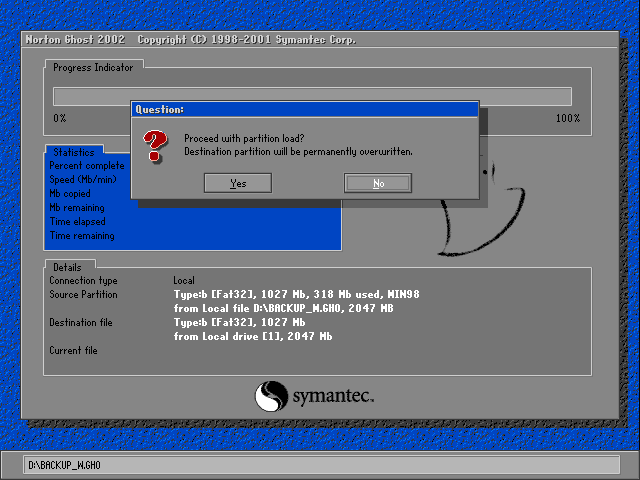Click the "permanently overwritten" warning line
Screen dimensions: 640x480
point(298,152)
